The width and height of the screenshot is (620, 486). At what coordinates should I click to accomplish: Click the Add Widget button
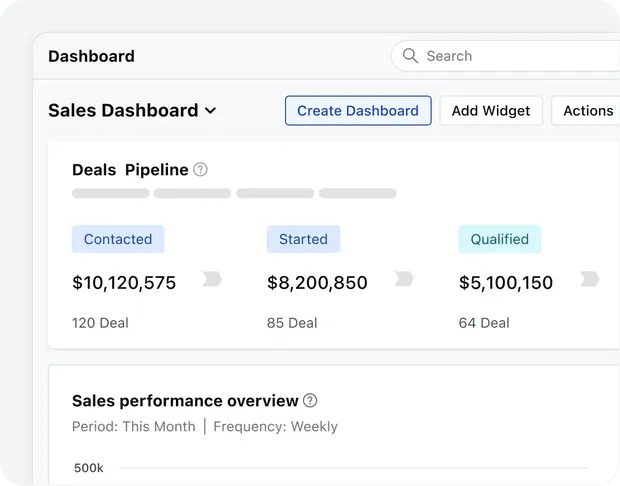491,111
